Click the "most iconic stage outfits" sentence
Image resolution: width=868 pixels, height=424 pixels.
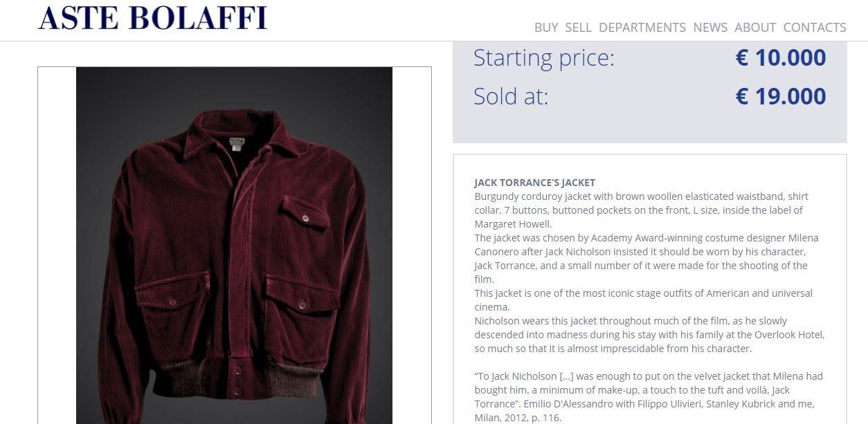click(x=642, y=299)
